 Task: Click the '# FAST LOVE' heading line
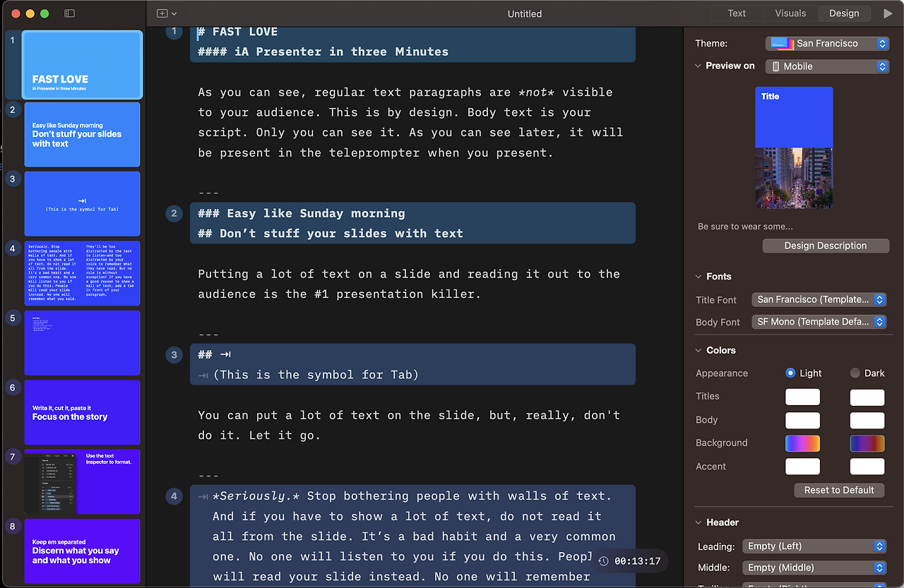(x=238, y=32)
